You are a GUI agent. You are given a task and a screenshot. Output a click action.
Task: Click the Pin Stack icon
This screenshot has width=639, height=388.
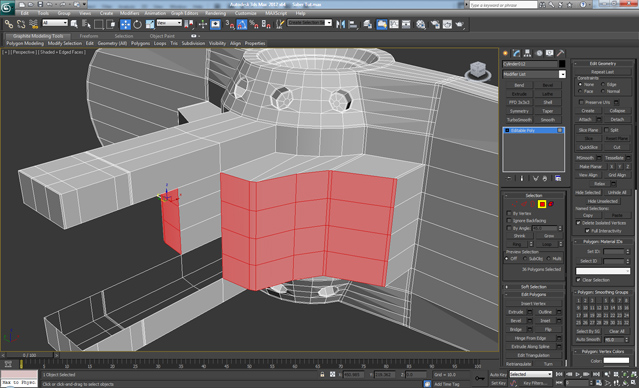(x=509, y=179)
